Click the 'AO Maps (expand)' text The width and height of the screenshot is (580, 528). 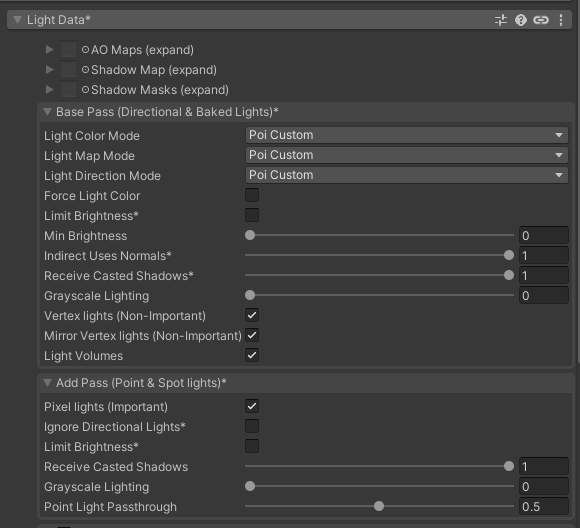142,50
